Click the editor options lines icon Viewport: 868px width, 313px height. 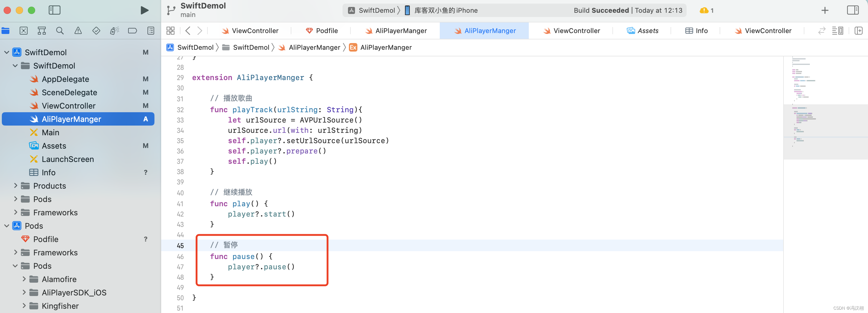pos(837,31)
